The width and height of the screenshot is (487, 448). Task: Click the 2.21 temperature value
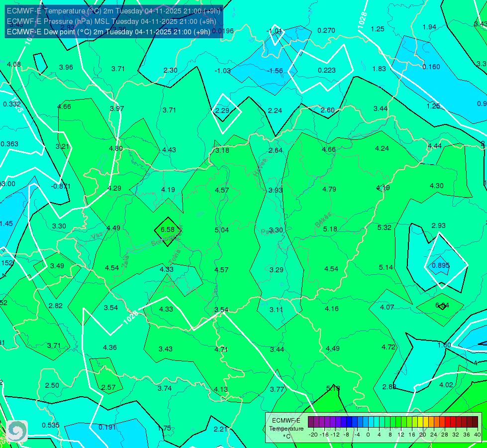(220, 430)
